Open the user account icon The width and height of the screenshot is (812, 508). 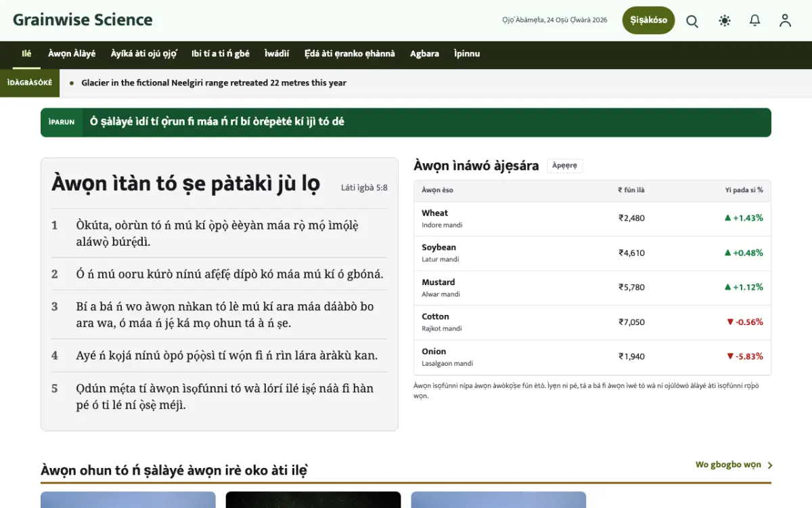[x=785, y=21]
